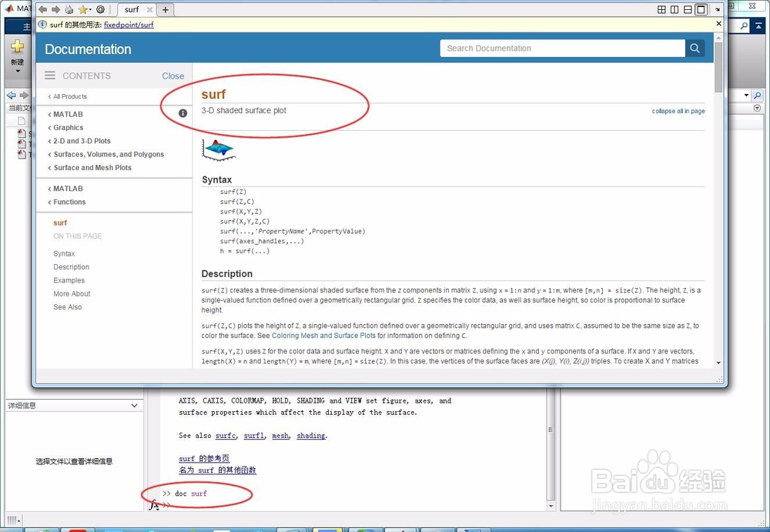
Task: Click the Search Documentation field
Action: 562,49
